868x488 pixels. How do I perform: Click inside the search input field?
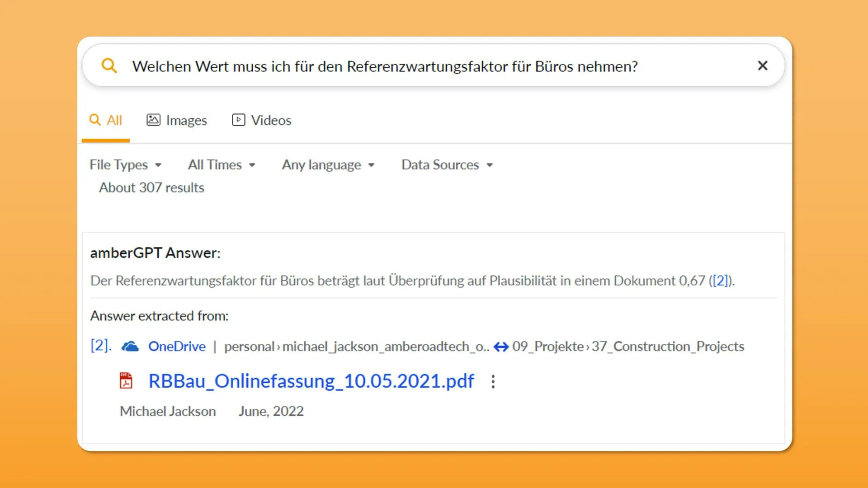[384, 66]
